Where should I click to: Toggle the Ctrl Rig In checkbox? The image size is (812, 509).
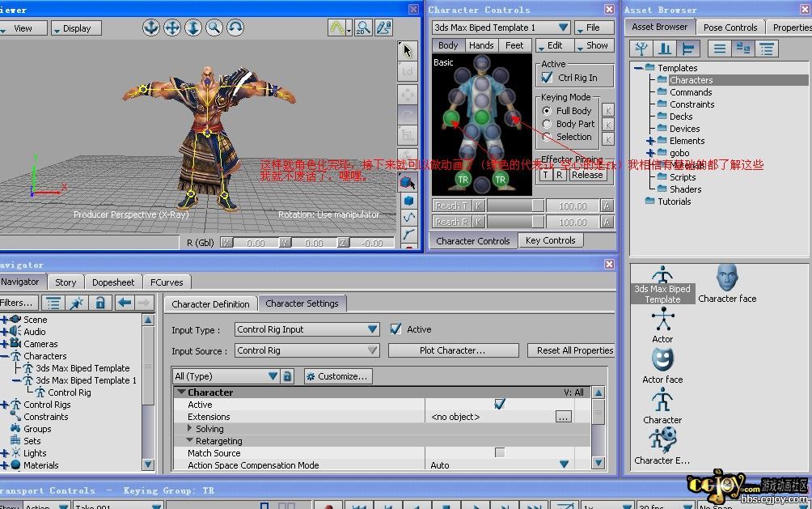pos(547,78)
